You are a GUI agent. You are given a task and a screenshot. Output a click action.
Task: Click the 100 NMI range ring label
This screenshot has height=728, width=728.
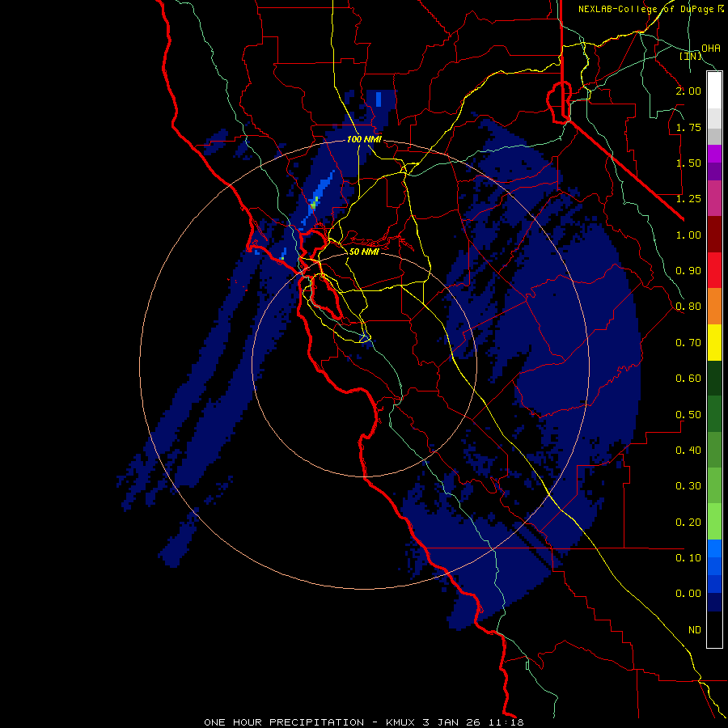coord(364,139)
